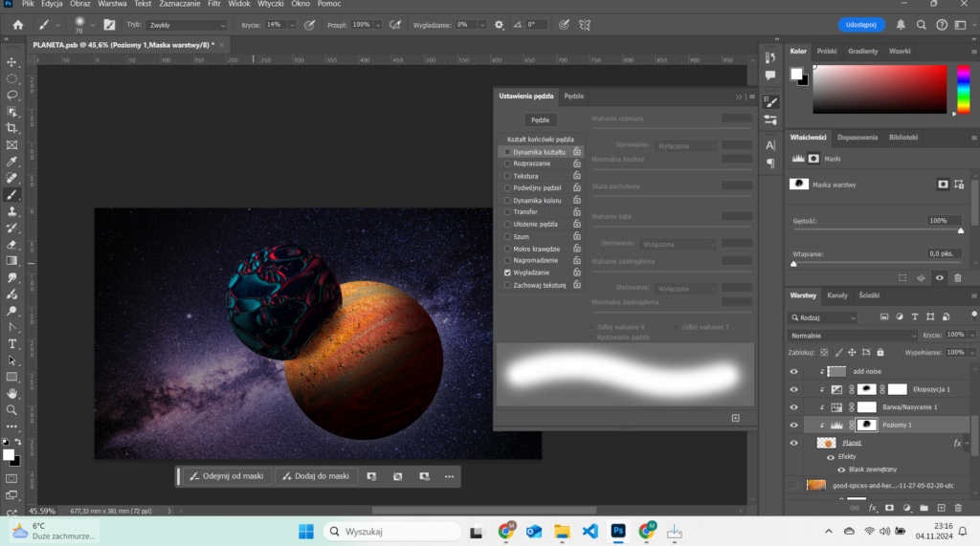
Task: Go to Home screen icon
Action: 18,25
